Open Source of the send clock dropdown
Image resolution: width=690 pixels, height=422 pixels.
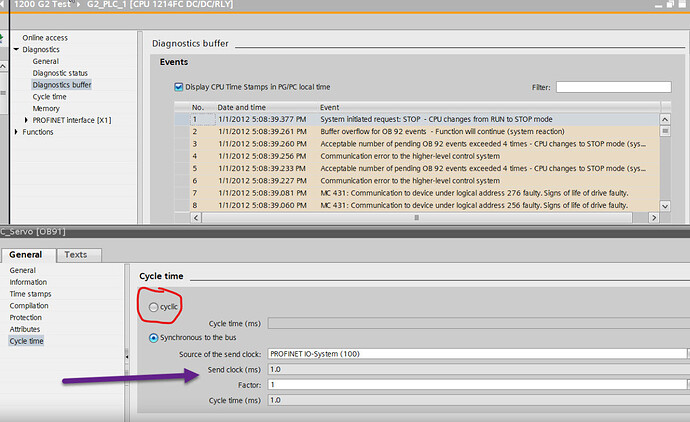688,354
